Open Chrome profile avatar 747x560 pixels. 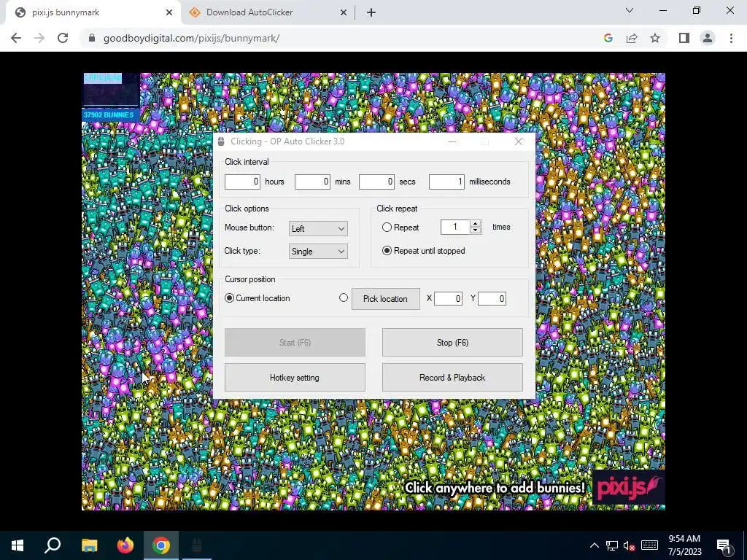[x=708, y=38]
